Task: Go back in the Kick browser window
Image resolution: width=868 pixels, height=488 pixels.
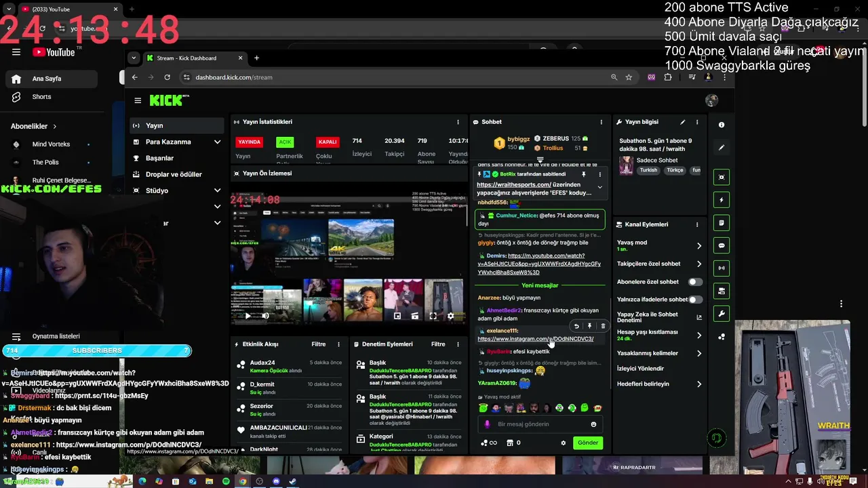Action: pos(134,77)
